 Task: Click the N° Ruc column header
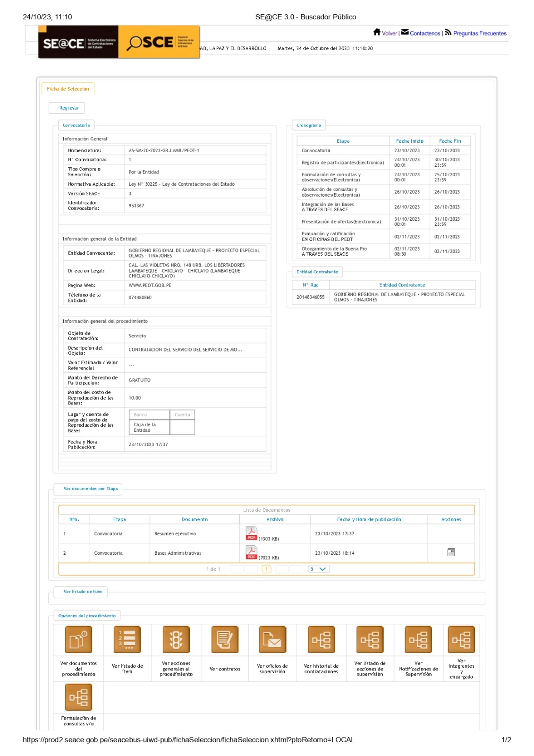(x=311, y=285)
